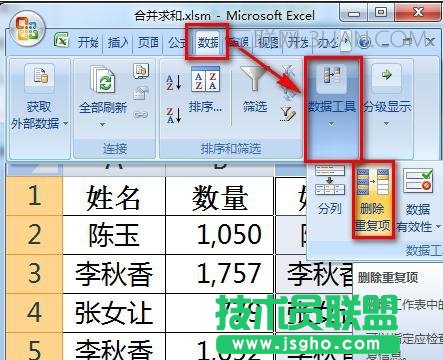Image resolution: width=443 pixels, height=360 pixels.
Task: Select row header 4
Action: [34, 313]
